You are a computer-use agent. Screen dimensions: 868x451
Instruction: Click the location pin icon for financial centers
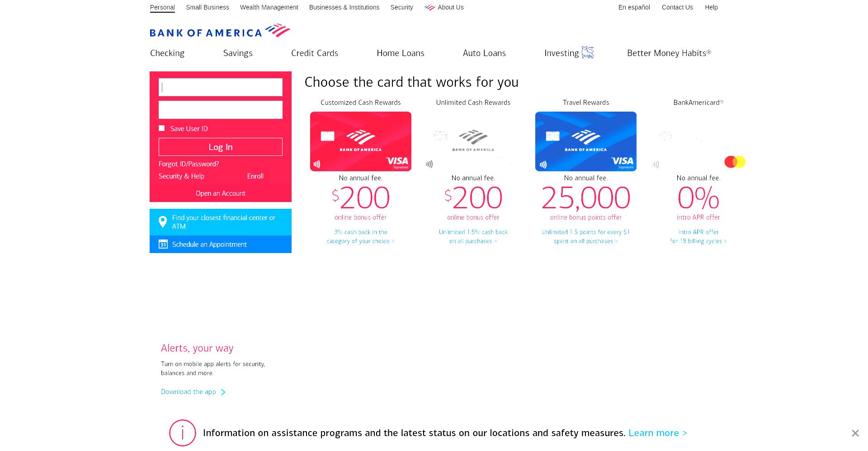163,222
